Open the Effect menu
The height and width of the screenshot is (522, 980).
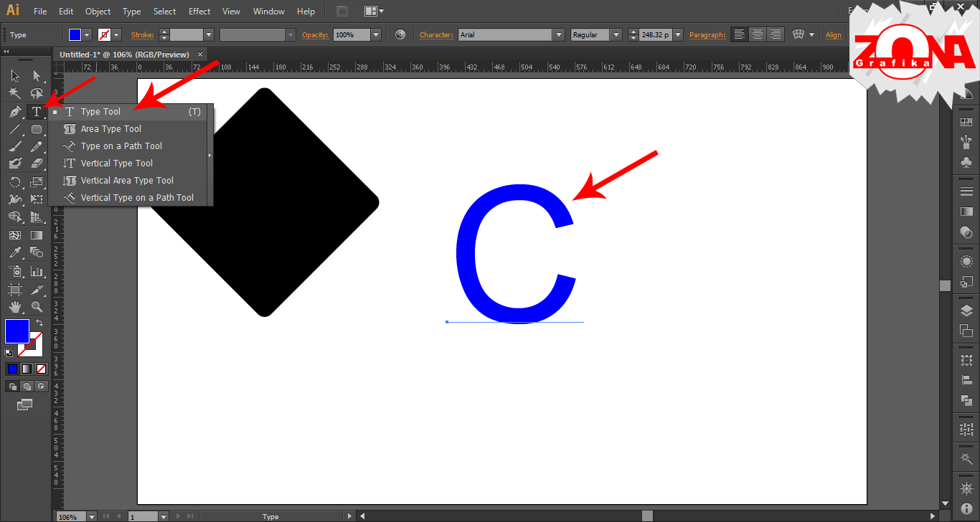pyautogui.click(x=199, y=11)
